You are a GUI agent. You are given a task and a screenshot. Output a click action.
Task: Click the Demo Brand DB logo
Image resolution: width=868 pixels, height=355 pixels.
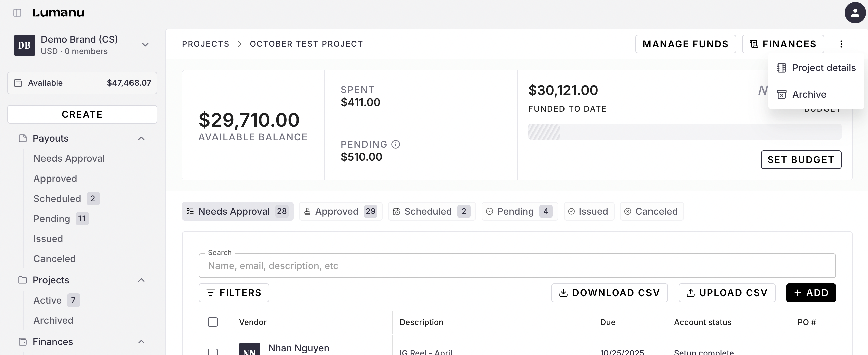[25, 45]
